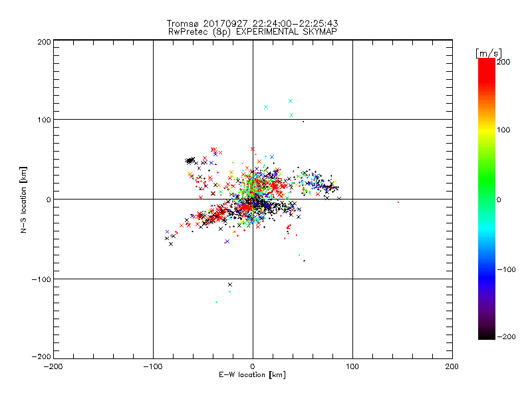Click the black cross just below the -100 km N-S line
532x399 pixels.
point(230,285)
